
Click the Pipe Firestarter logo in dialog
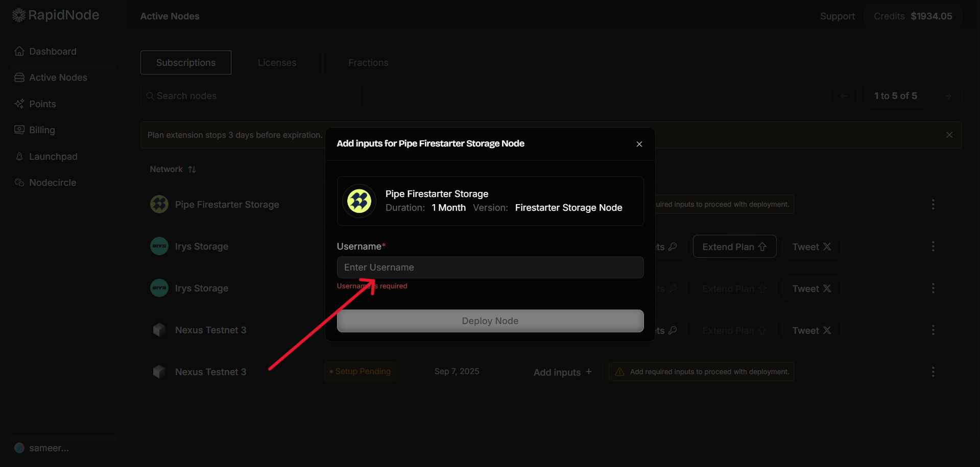359,201
